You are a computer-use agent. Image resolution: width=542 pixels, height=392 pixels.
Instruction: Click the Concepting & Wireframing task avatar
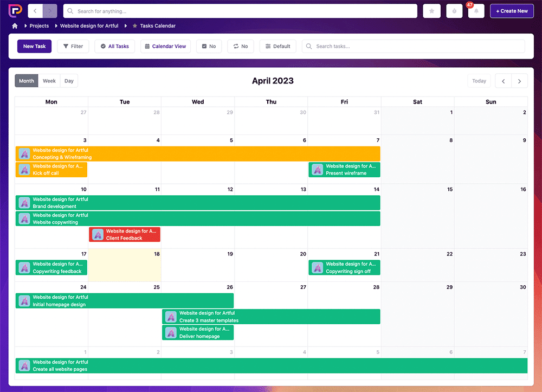click(24, 154)
